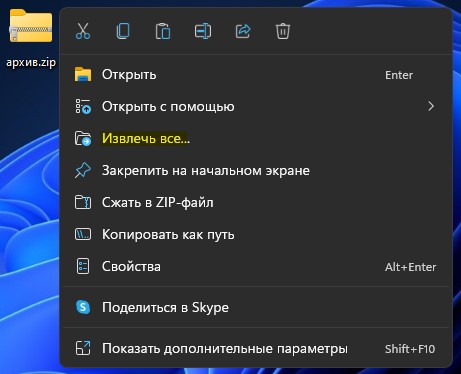Open the Открыть с помощью submenu
This screenshot has width=461, height=374.
click(256, 107)
